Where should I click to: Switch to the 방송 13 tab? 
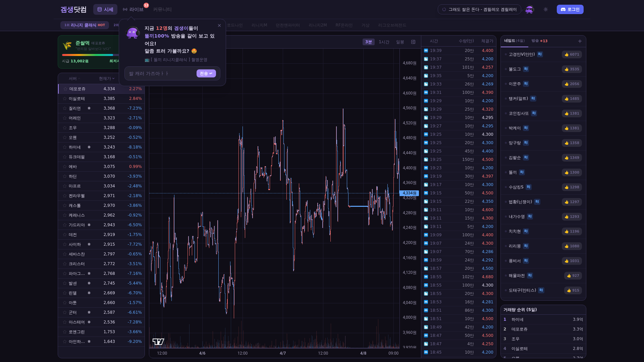point(539,41)
